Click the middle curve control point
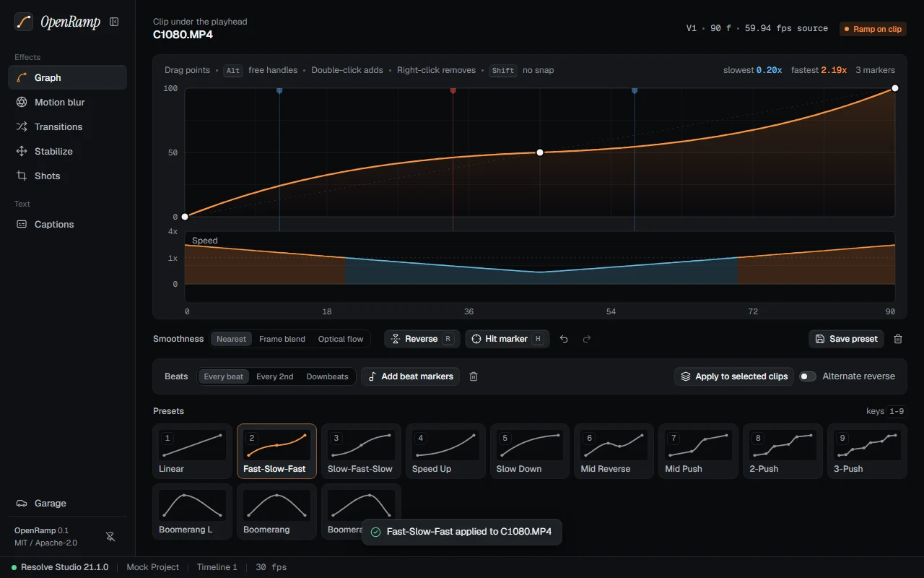 click(x=540, y=152)
